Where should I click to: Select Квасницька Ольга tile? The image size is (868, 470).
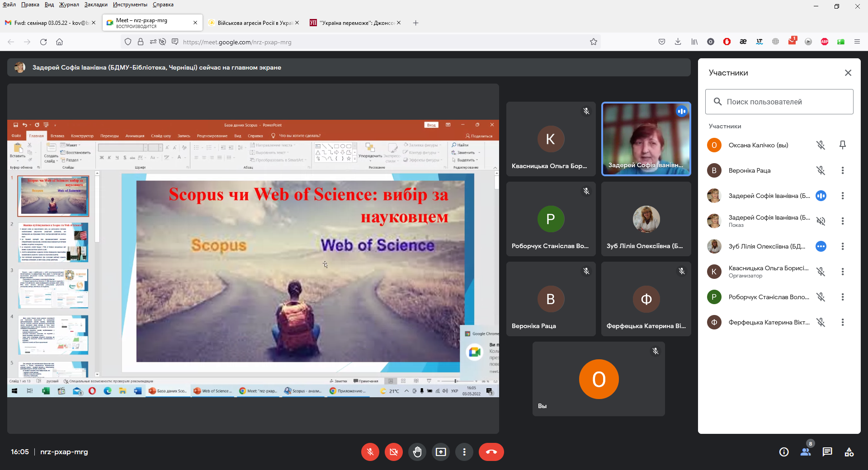551,139
